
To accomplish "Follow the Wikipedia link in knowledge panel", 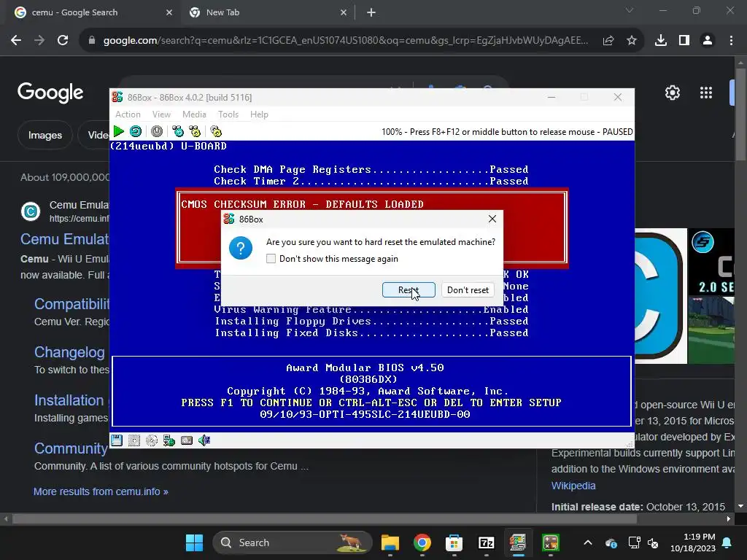I will point(573,486).
